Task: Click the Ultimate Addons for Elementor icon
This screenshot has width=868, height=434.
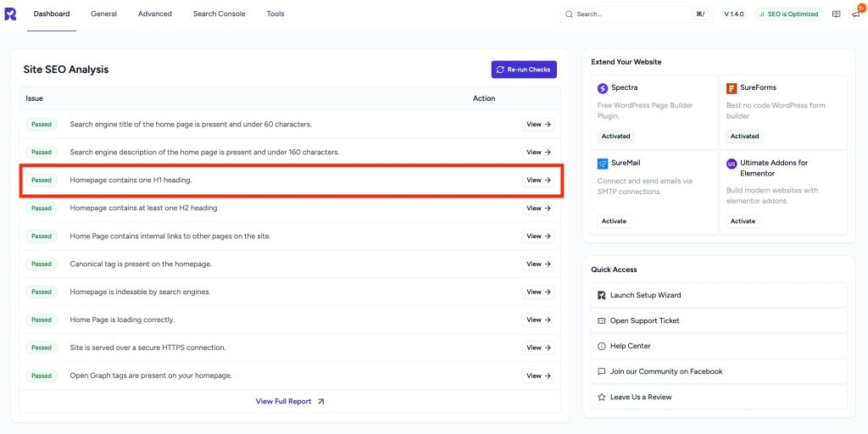Action: coord(732,164)
